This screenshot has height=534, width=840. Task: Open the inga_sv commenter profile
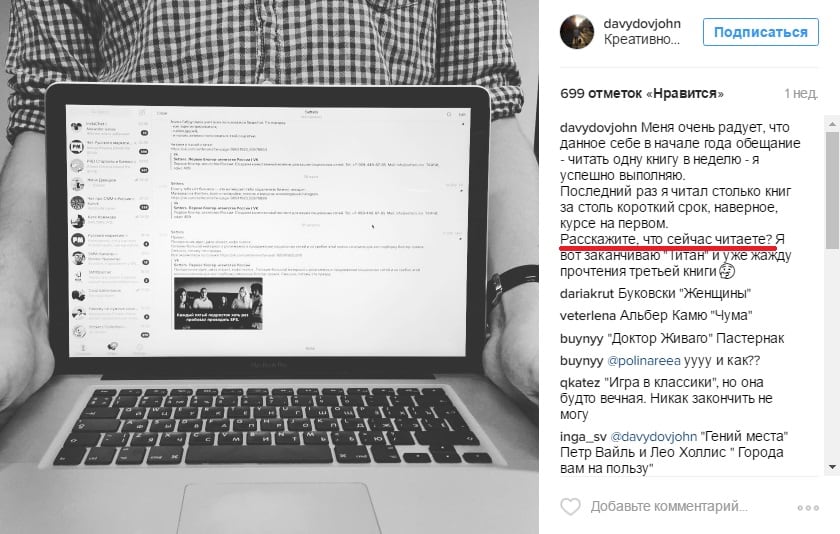[x=583, y=437]
